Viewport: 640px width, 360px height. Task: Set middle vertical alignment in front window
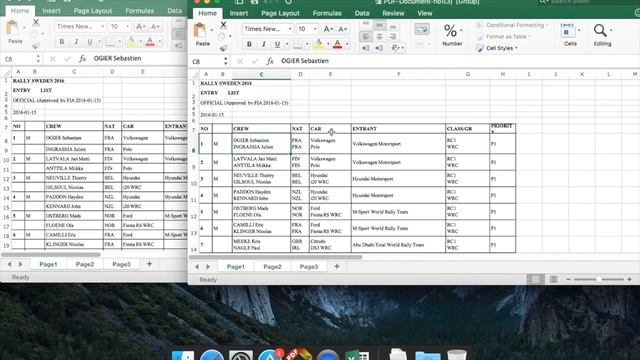coord(379,25)
